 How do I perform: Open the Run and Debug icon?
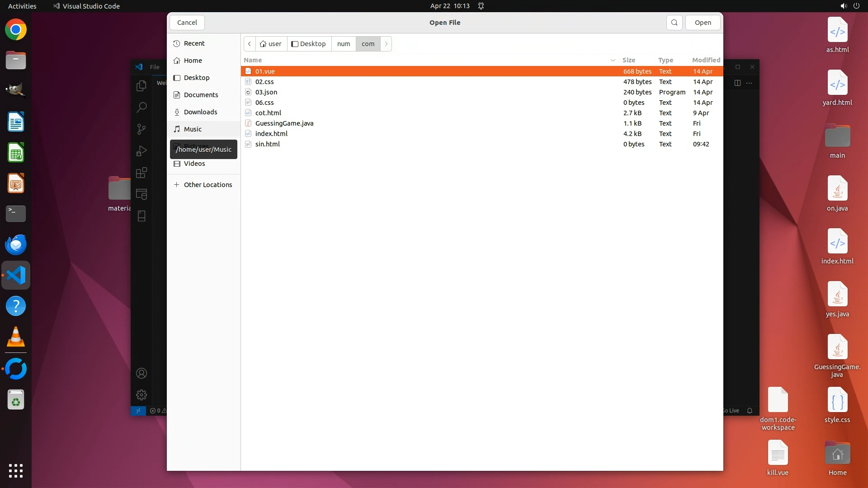pos(142,151)
